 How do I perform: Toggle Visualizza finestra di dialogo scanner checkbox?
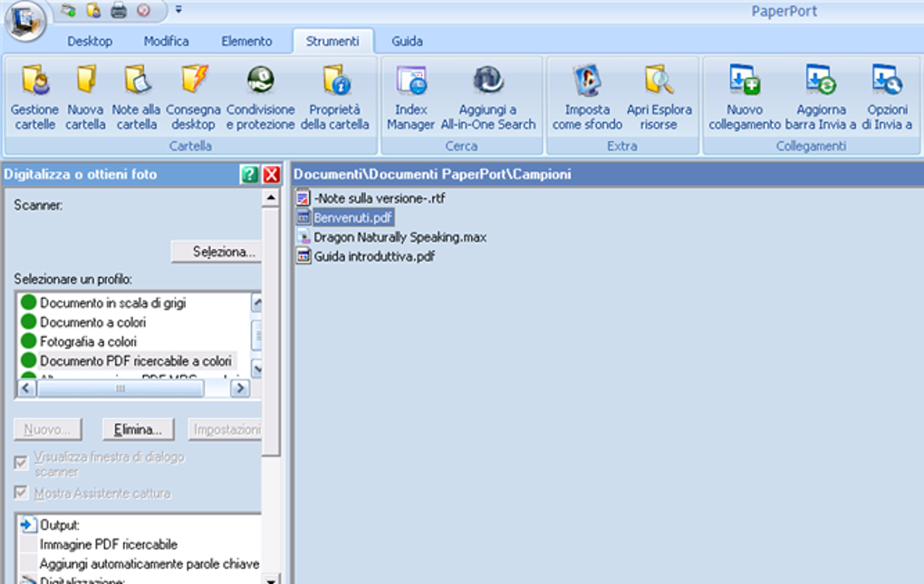21,462
